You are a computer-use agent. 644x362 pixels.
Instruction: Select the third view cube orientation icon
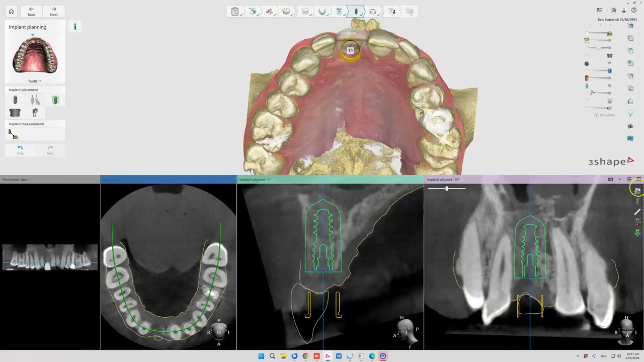(630, 51)
